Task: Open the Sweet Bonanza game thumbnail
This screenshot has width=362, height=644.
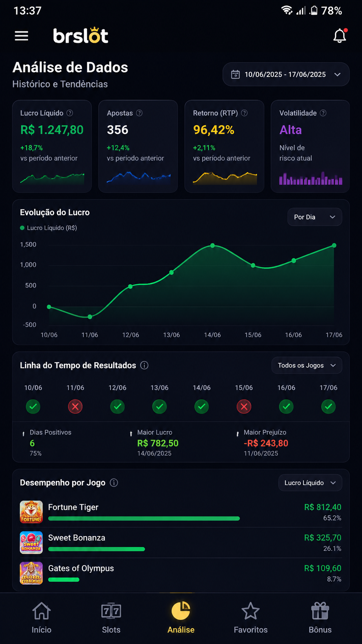Action: (x=31, y=542)
